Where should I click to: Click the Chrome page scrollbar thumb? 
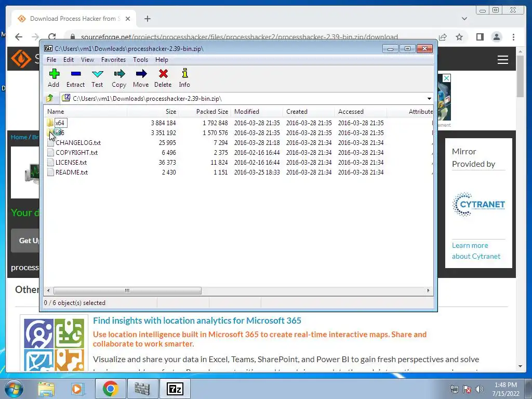click(x=520, y=76)
